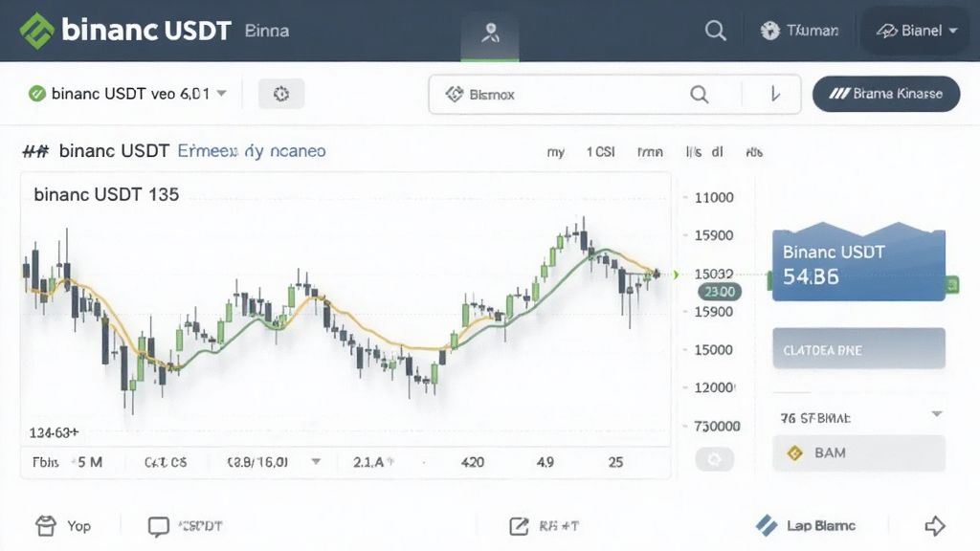Select the BAM option row
The width and height of the screenshot is (980, 551).
point(858,452)
